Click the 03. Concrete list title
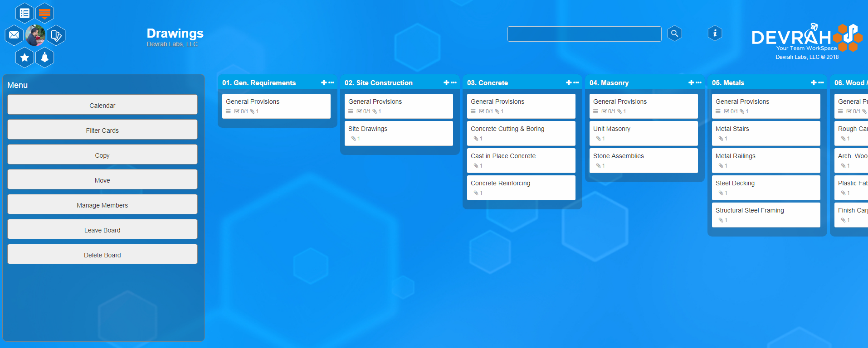Image resolution: width=868 pixels, height=348 pixels. [x=488, y=83]
